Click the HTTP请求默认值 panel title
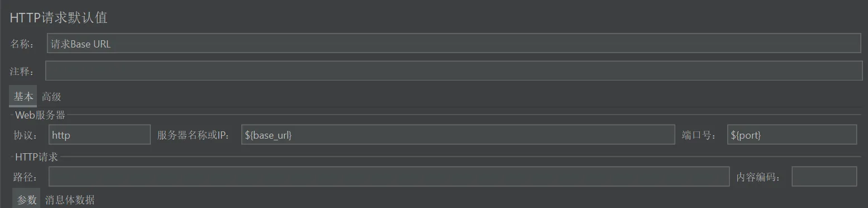Image resolution: width=868 pixels, height=208 pixels. click(x=58, y=17)
